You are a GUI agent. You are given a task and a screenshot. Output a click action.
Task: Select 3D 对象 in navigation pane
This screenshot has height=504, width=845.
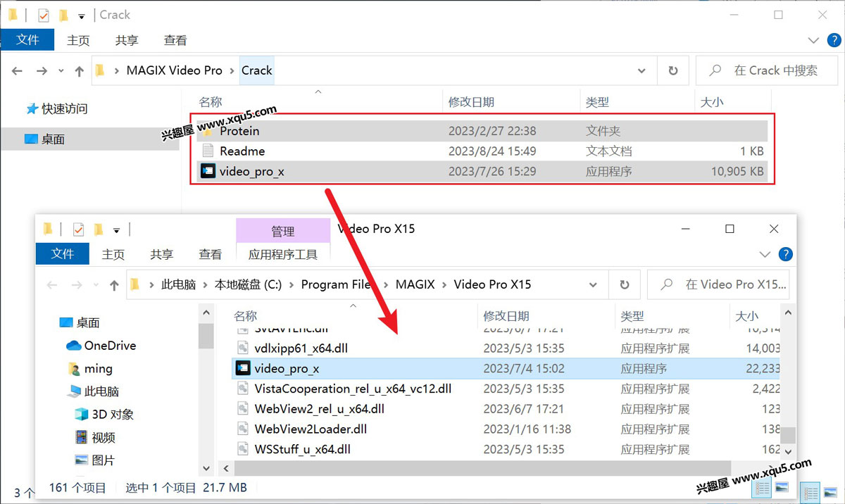click(104, 415)
